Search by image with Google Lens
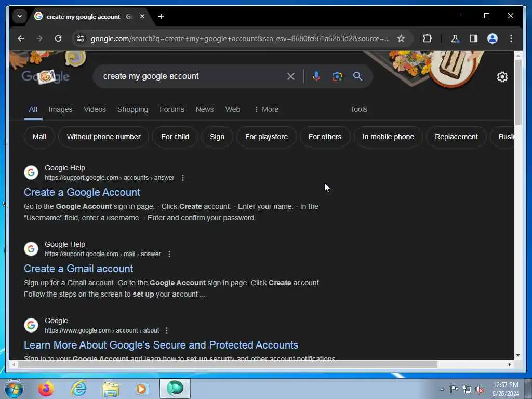The height and width of the screenshot is (399, 532). click(x=337, y=76)
